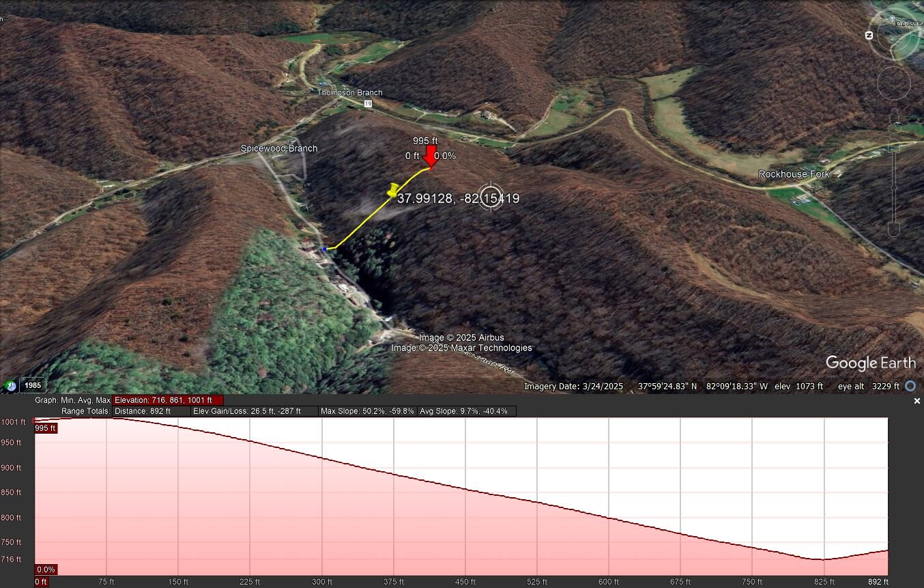Click the route 19 road shield
Screen dimensions: 924x588
[368, 104]
